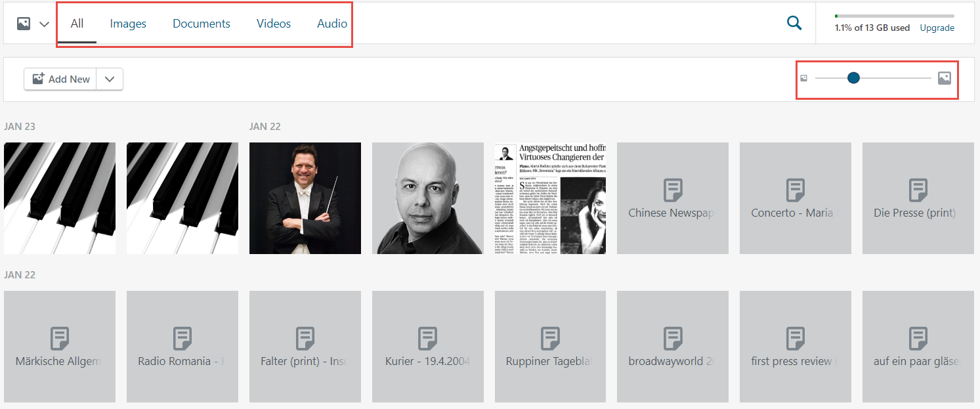The image size is (980, 409).
Task: Click the media library icon at top left
Action: (24, 24)
